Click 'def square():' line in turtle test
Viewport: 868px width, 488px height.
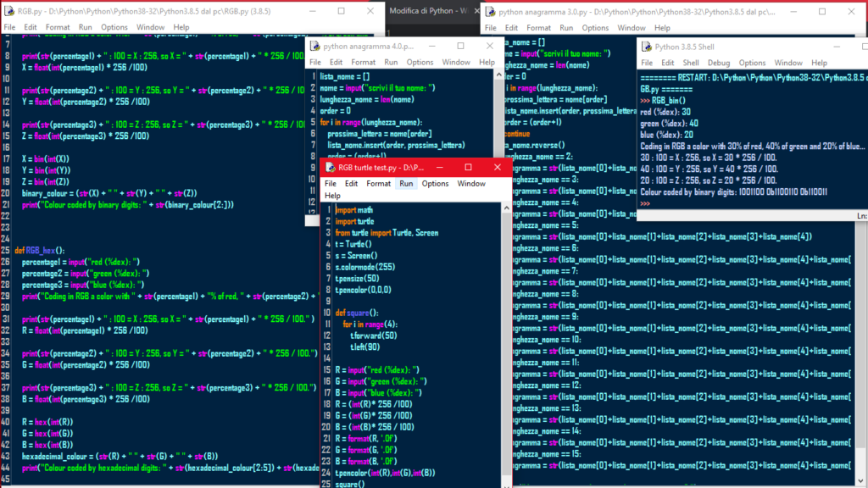(x=357, y=313)
